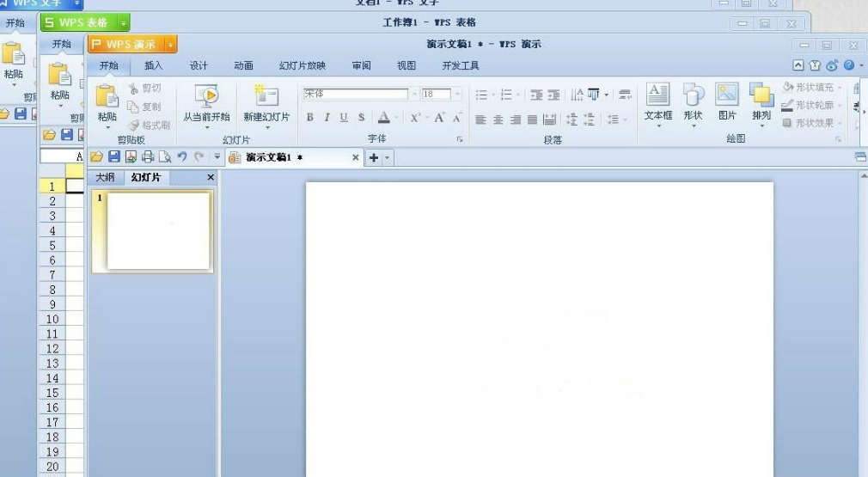Click the decrease indent icon
Viewport: 868px width, 477px height.
tap(536, 95)
